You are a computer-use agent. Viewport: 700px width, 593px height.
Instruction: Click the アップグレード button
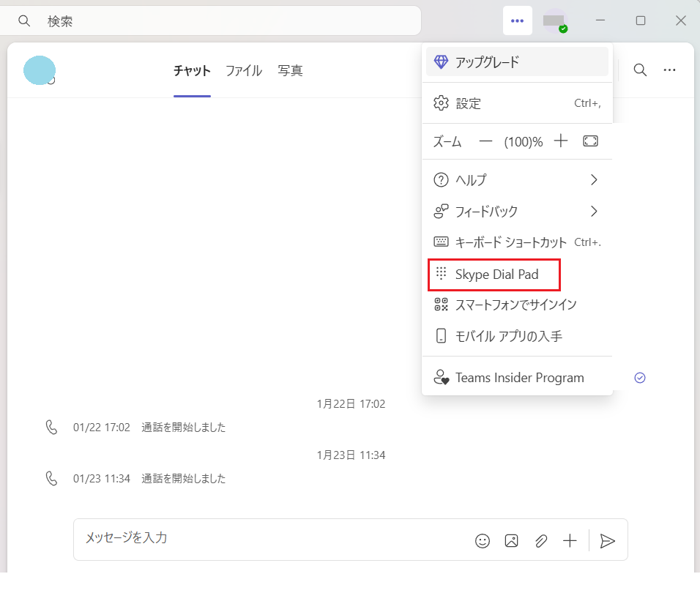(x=517, y=62)
